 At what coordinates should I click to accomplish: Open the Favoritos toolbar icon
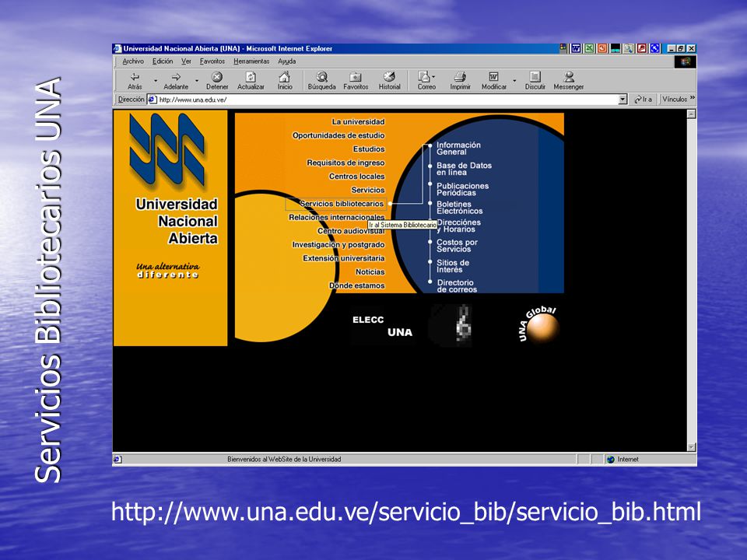click(x=356, y=77)
